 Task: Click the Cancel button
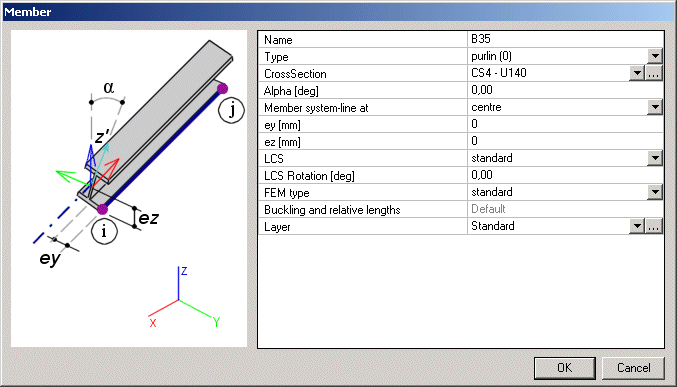[x=633, y=368]
